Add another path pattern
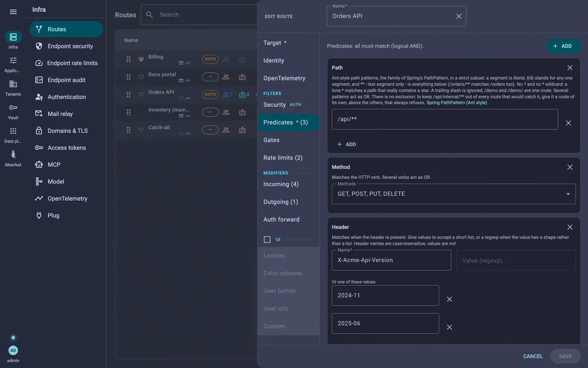Image resolution: width=588 pixels, height=368 pixels. pos(347,144)
